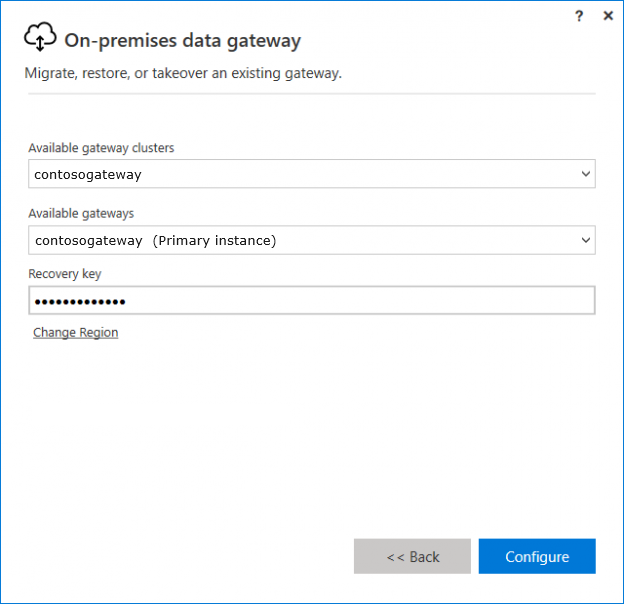The image size is (624, 604).
Task: Open the Available gateway clusters combo box
Action: (300, 174)
